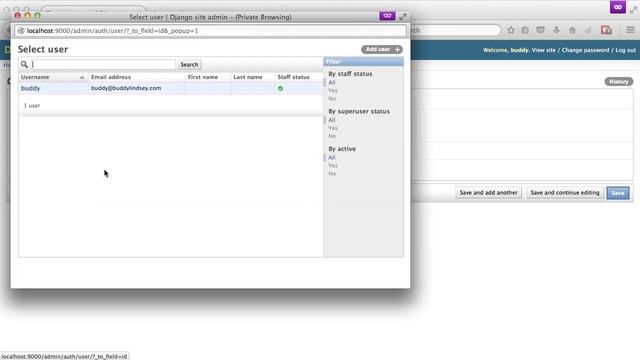
Task: Click the buddy@buddylindsey.com email cell
Action: [x=126, y=88]
